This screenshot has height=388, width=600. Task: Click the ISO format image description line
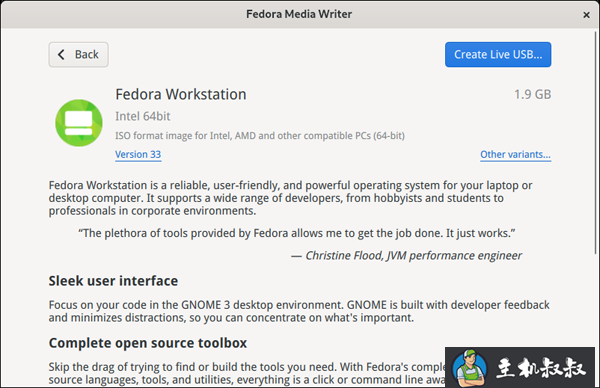tap(260, 135)
